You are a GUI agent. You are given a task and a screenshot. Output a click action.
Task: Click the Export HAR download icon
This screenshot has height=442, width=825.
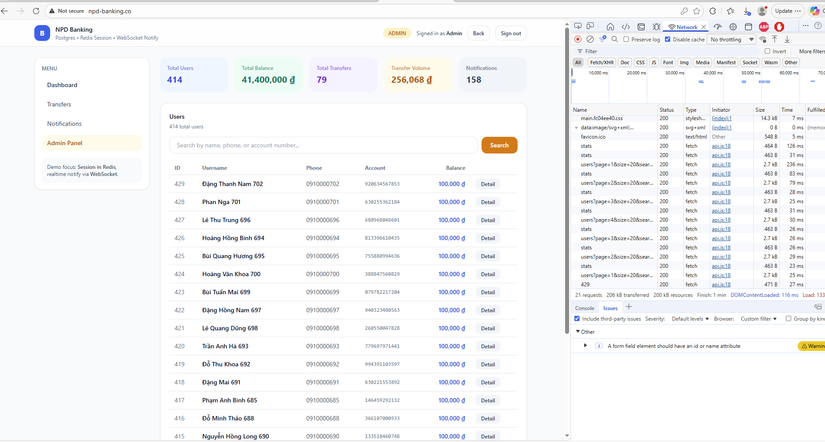pos(787,39)
